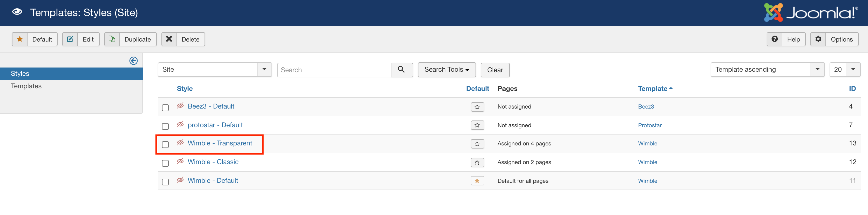This screenshot has height=215, width=868.
Task: Preview Wimble - Classic with eye icon
Action: [x=180, y=162]
